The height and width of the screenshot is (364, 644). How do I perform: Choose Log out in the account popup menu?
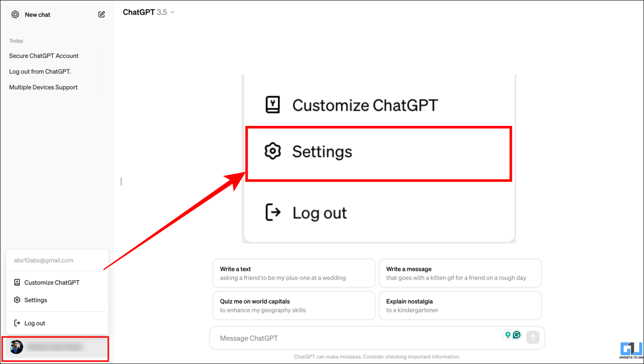57,323
